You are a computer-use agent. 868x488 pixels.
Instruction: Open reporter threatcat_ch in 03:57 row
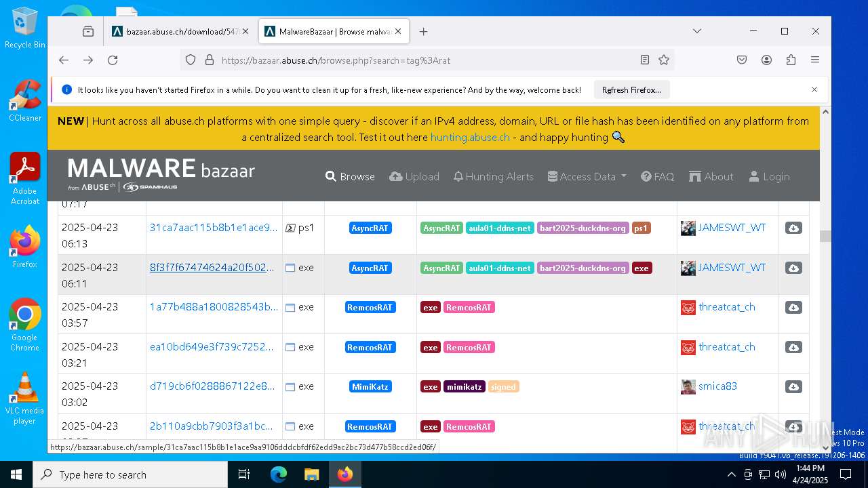tap(726, 307)
